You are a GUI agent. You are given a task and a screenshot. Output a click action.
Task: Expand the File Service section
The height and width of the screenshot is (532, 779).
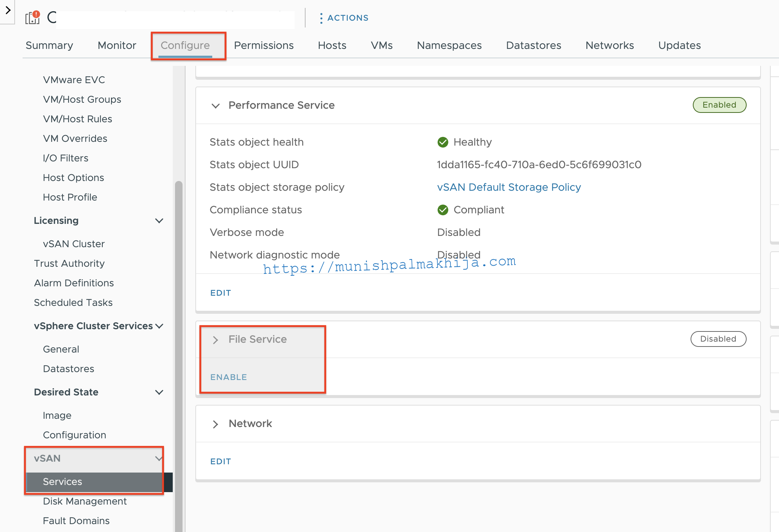216,340
